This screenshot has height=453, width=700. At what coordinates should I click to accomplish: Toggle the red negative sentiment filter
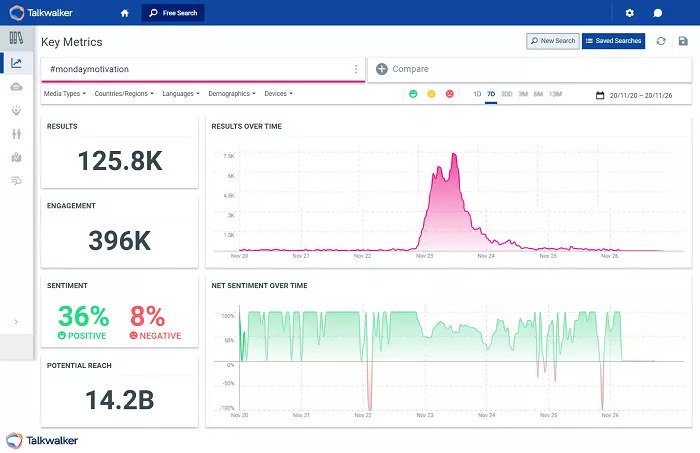pyautogui.click(x=449, y=94)
